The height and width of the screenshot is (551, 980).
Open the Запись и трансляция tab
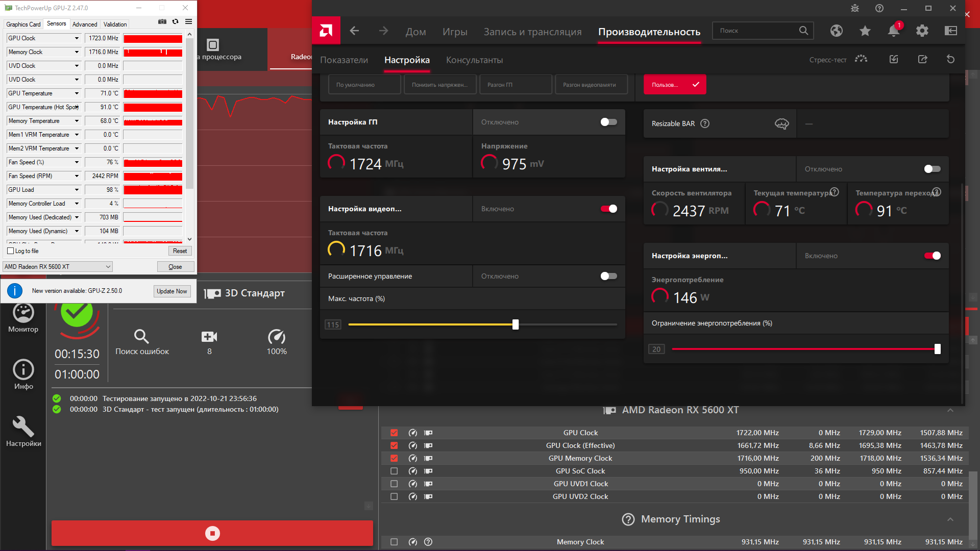[x=532, y=32]
